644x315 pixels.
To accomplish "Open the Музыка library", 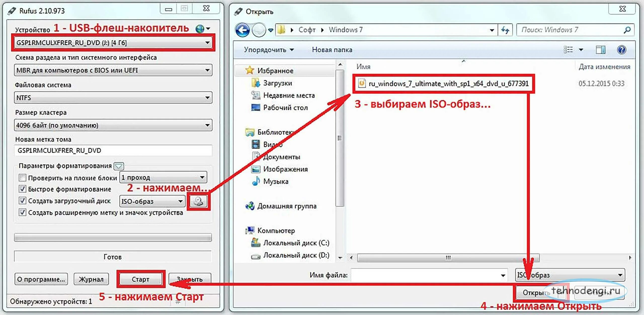I will 276,181.
